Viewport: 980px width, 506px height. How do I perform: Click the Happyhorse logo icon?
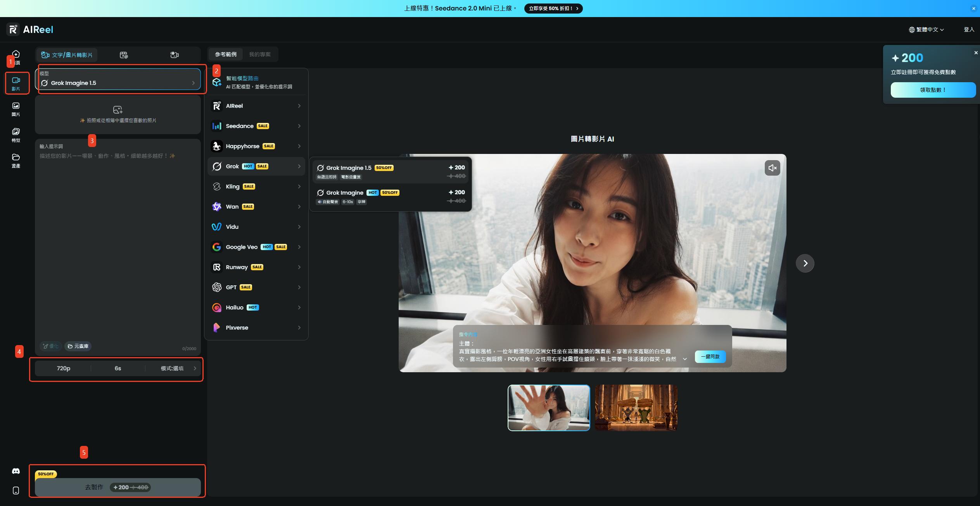[x=216, y=146]
